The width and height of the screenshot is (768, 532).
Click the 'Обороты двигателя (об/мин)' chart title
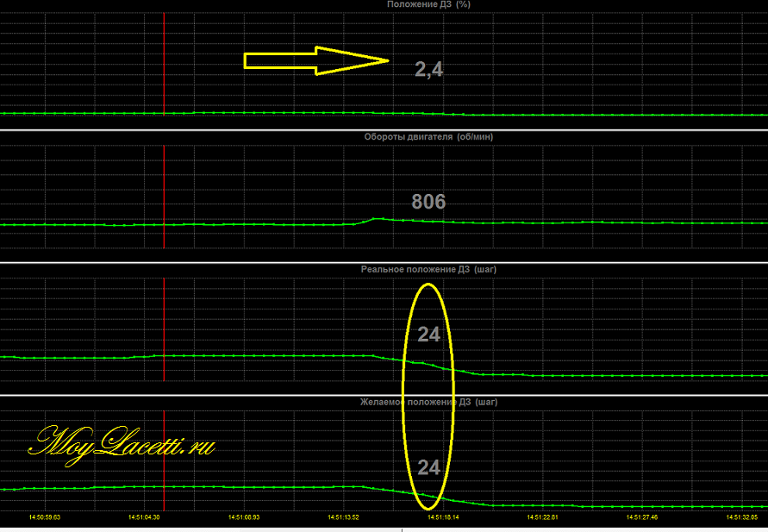[x=428, y=136]
